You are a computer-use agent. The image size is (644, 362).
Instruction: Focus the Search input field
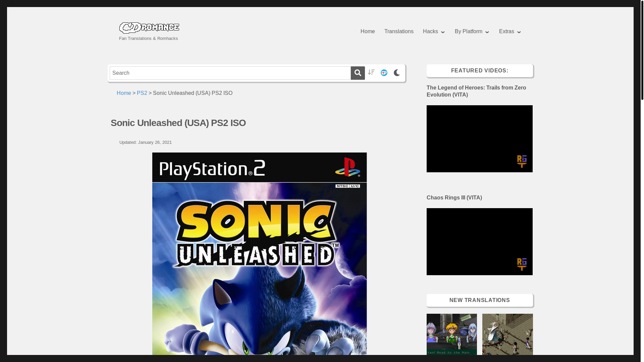(230, 73)
